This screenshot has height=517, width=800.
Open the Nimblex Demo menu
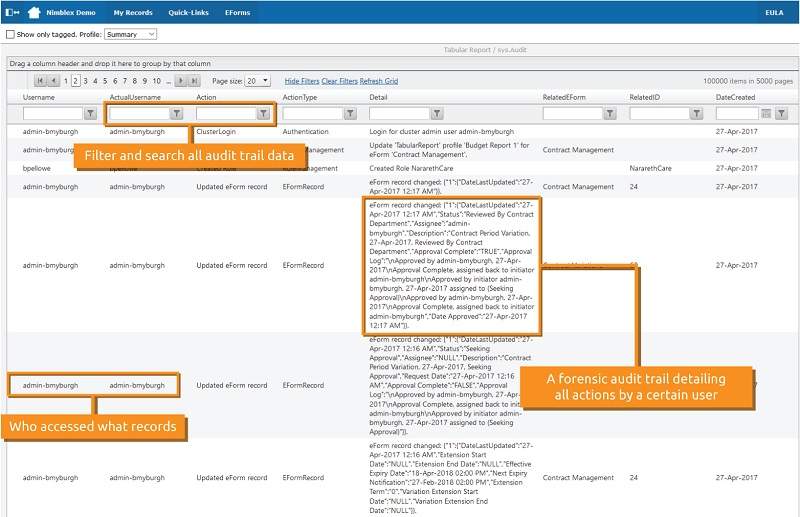71,12
